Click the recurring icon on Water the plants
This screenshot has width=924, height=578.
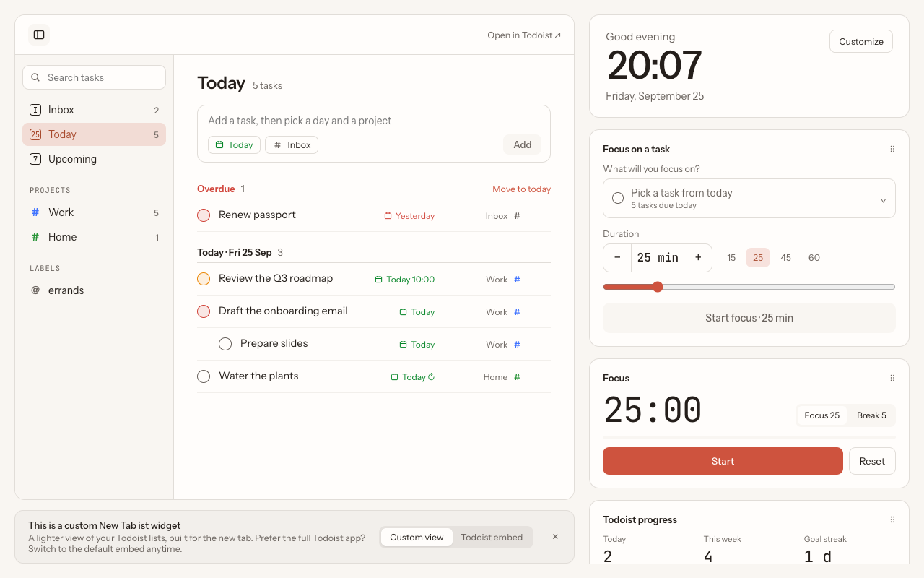point(431,377)
